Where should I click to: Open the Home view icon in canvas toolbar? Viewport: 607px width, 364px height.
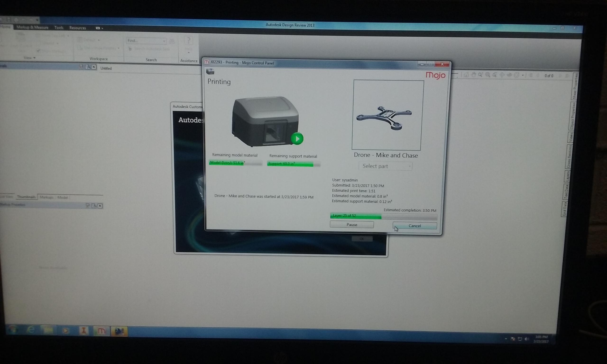click(x=466, y=75)
